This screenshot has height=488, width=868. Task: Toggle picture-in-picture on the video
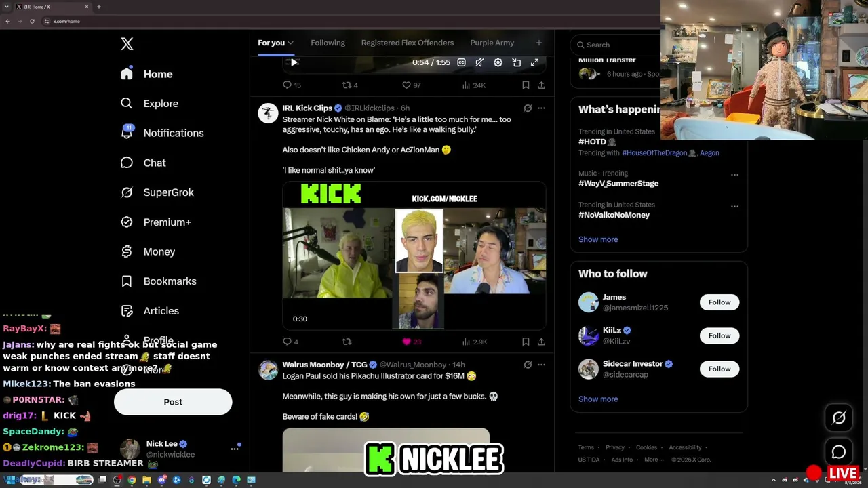click(516, 62)
